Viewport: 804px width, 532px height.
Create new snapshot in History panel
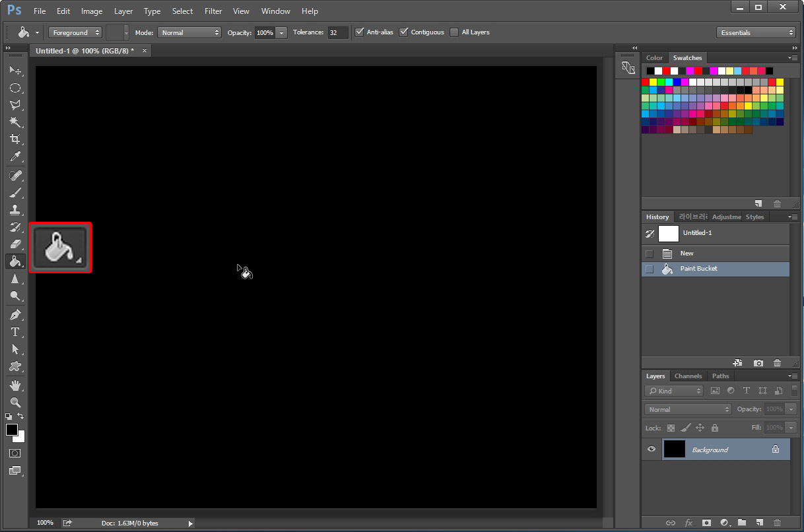click(758, 363)
